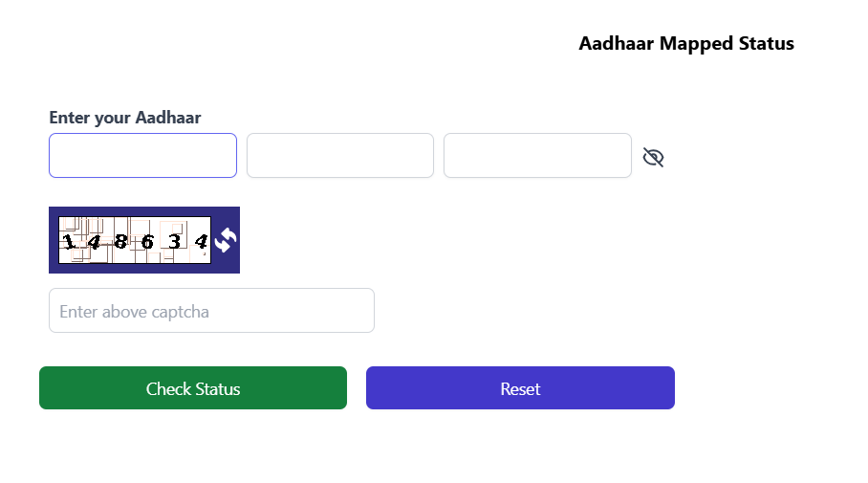The image size is (868, 483).
Task: Refresh the captcha image
Action: [225, 240]
